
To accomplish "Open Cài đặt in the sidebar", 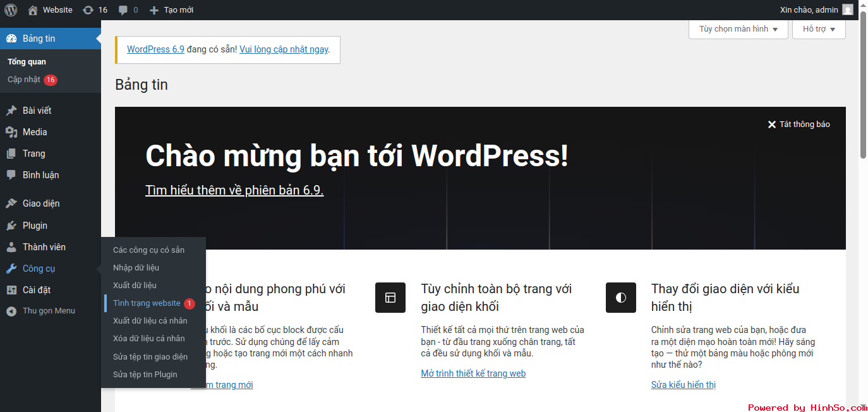I will click(37, 290).
